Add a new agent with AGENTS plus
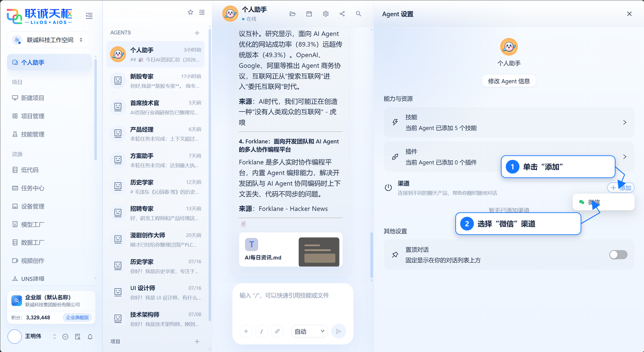 (197, 33)
